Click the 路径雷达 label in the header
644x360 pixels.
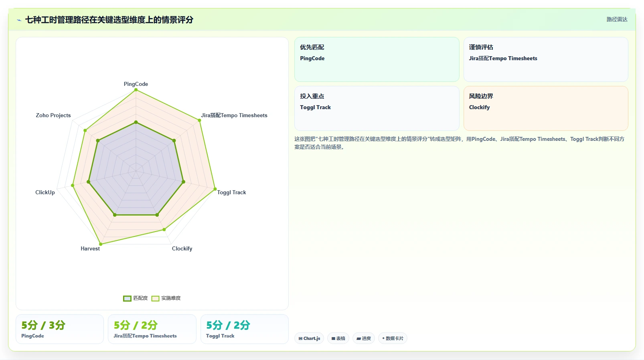[617, 19]
